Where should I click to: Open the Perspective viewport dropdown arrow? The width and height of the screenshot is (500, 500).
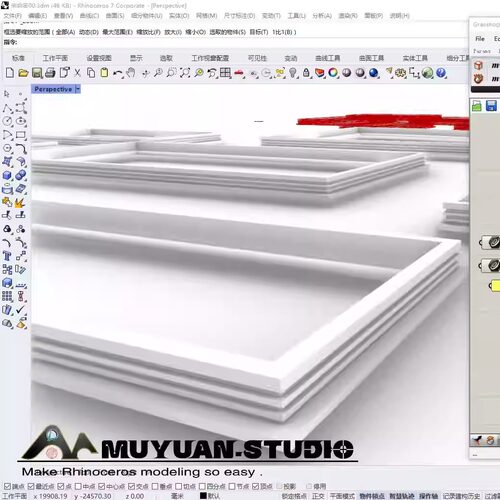(x=78, y=89)
